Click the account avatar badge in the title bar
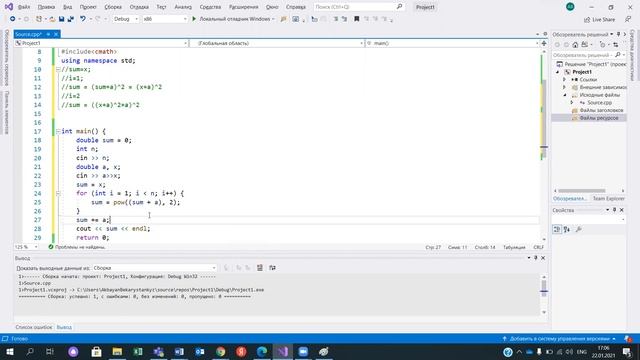 click(x=570, y=7)
